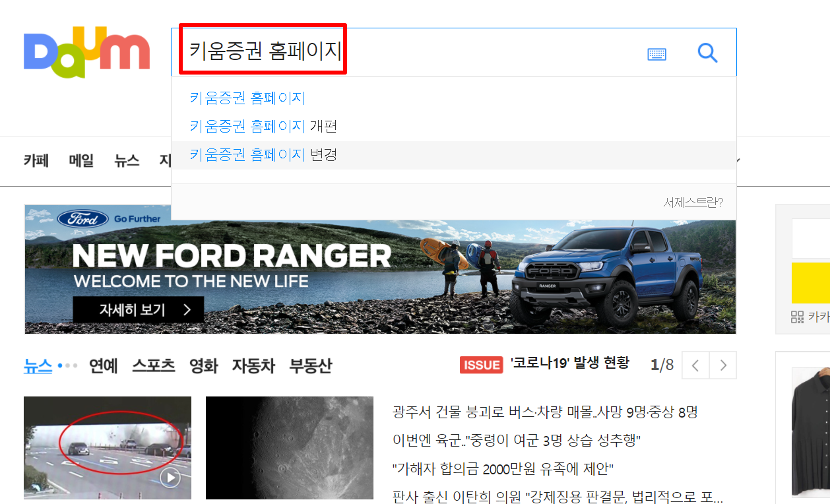Select the 뉴스 content tab
The width and height of the screenshot is (830, 504).
[x=38, y=365]
